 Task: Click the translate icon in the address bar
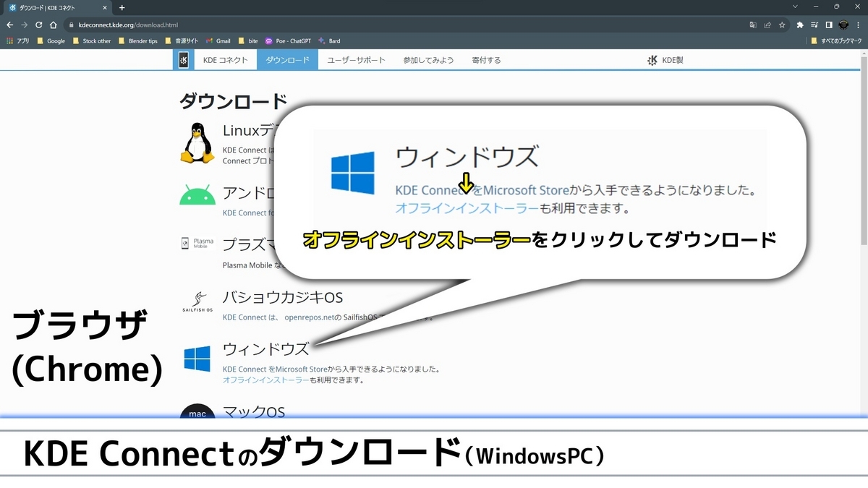point(752,25)
